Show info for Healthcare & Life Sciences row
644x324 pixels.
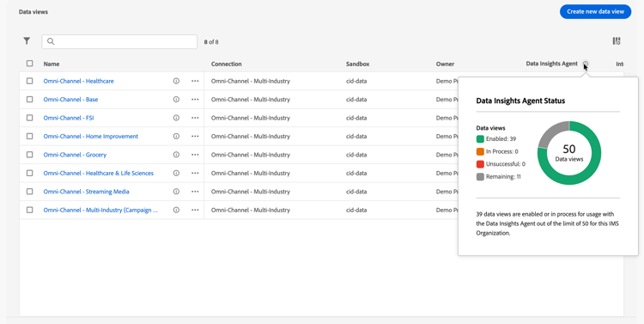(176, 173)
